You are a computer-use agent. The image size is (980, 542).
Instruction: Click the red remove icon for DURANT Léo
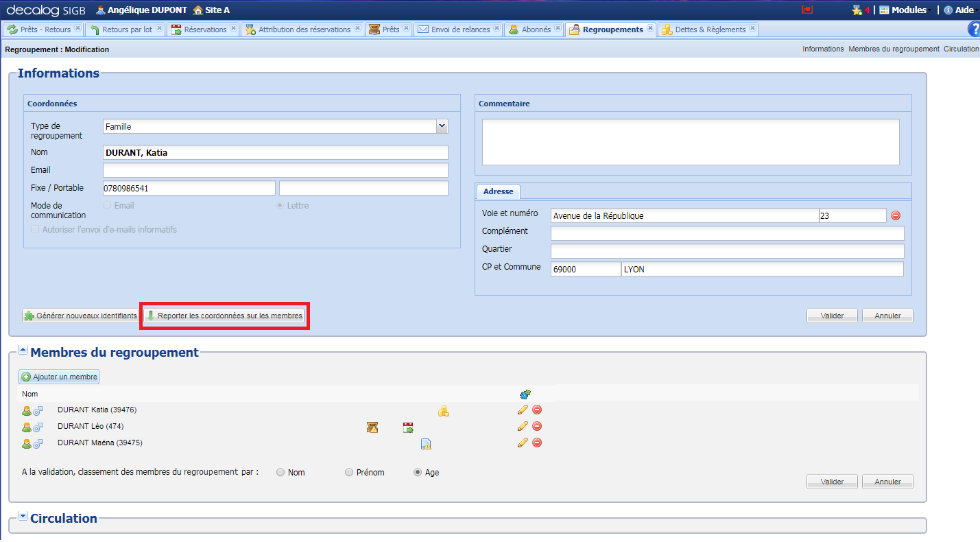pyautogui.click(x=537, y=426)
